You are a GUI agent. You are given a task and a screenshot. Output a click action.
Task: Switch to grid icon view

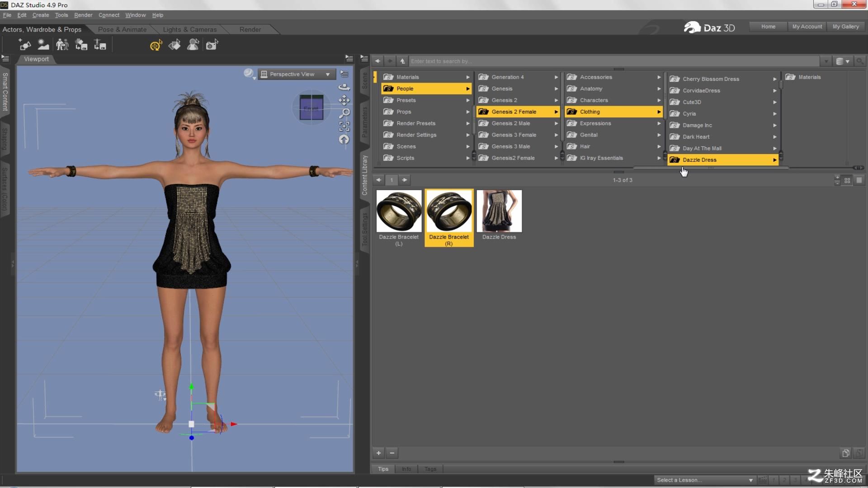click(847, 180)
